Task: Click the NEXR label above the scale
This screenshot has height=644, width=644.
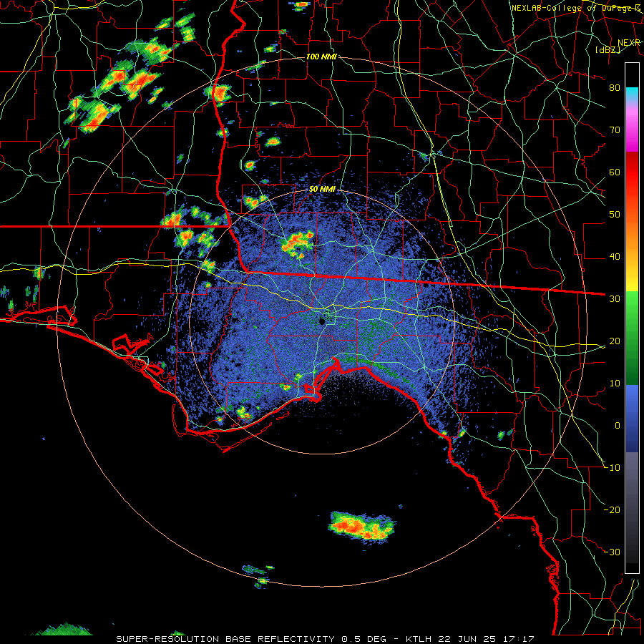Action: tap(628, 42)
